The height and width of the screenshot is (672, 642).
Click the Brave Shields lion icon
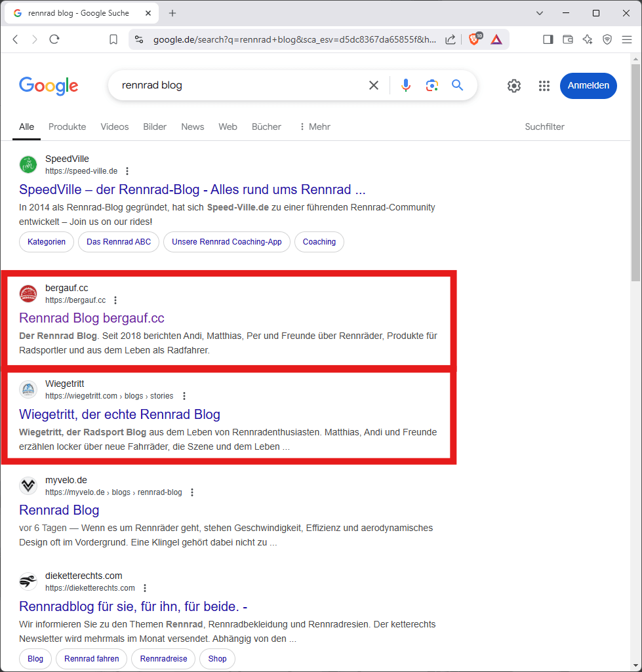[473, 39]
